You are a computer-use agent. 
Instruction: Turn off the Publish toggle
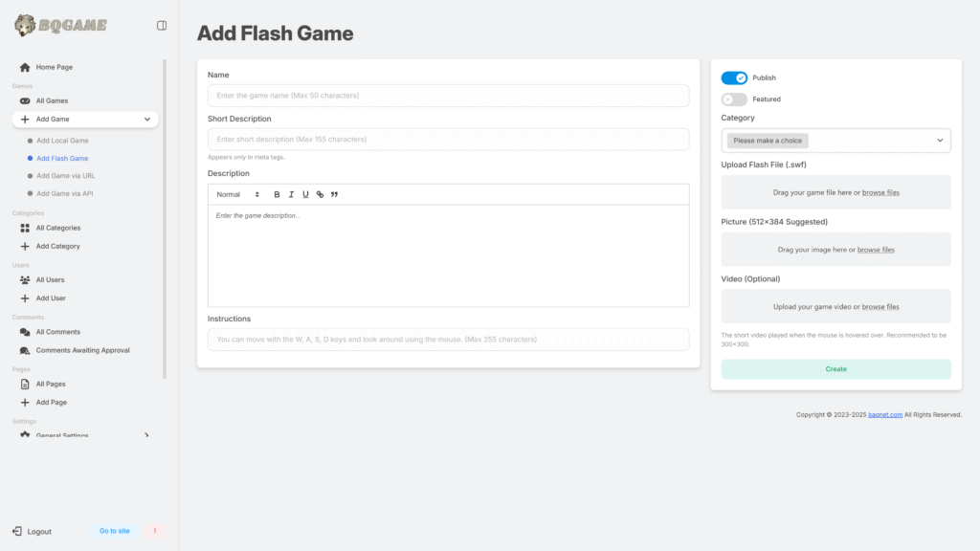tap(734, 78)
